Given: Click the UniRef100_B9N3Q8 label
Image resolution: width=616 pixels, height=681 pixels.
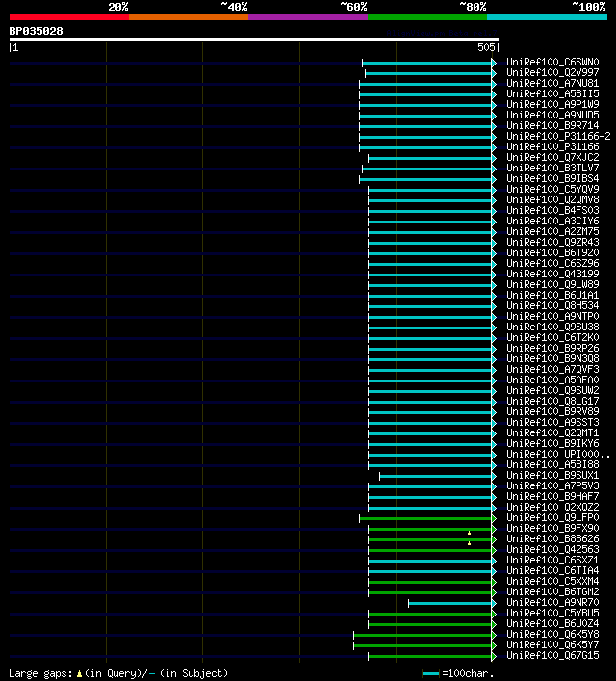Looking at the screenshot, I should 552,358.
